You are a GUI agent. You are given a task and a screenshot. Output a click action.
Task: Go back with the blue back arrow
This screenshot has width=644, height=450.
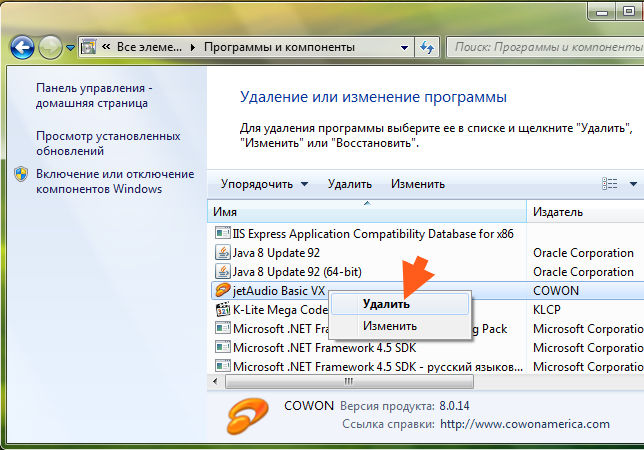point(22,48)
